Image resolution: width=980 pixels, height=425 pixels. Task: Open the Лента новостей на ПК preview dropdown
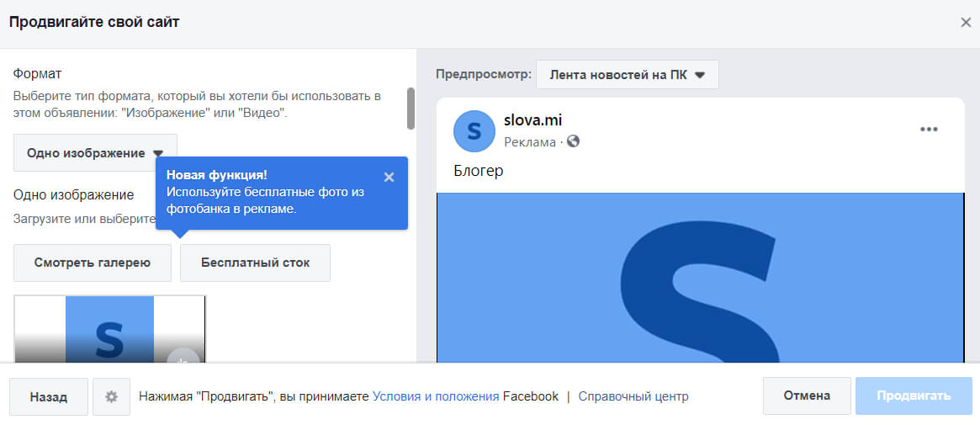pyautogui.click(x=627, y=74)
